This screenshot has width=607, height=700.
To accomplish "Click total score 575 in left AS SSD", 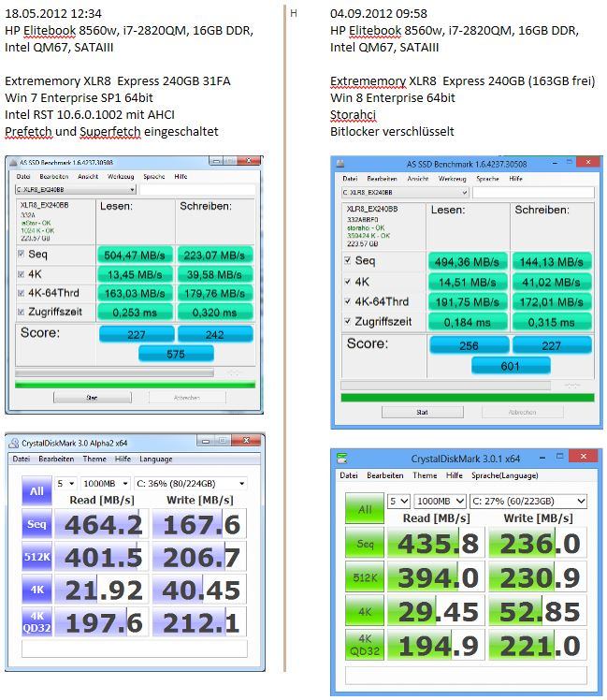I will [x=176, y=354].
